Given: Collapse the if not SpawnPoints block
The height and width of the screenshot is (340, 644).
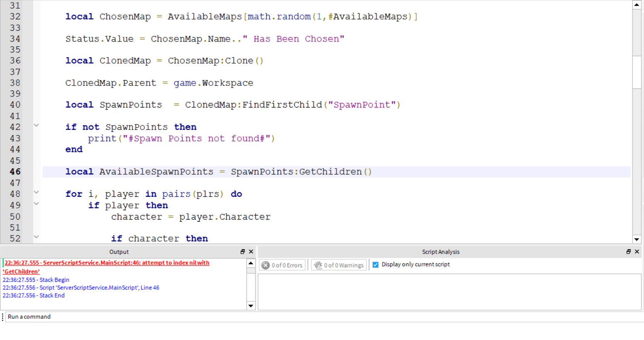Looking at the screenshot, I should [37, 125].
